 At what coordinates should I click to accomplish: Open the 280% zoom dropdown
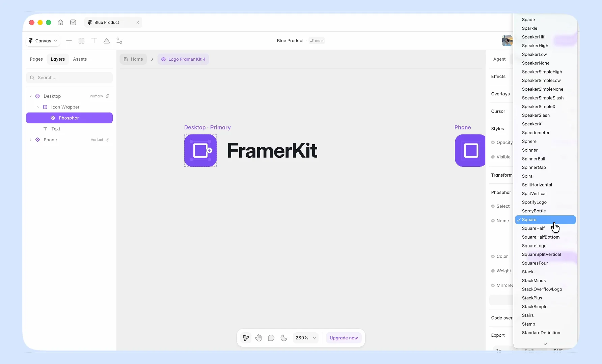306,338
